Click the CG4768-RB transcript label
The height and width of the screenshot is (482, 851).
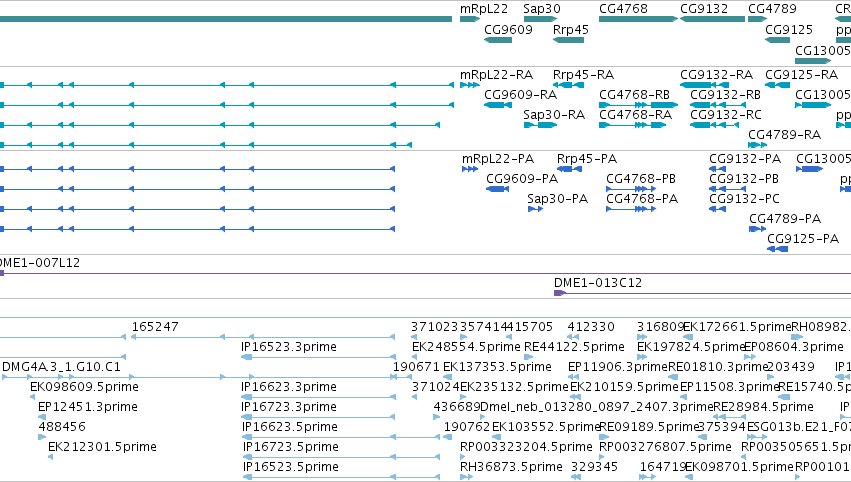pyautogui.click(x=634, y=95)
